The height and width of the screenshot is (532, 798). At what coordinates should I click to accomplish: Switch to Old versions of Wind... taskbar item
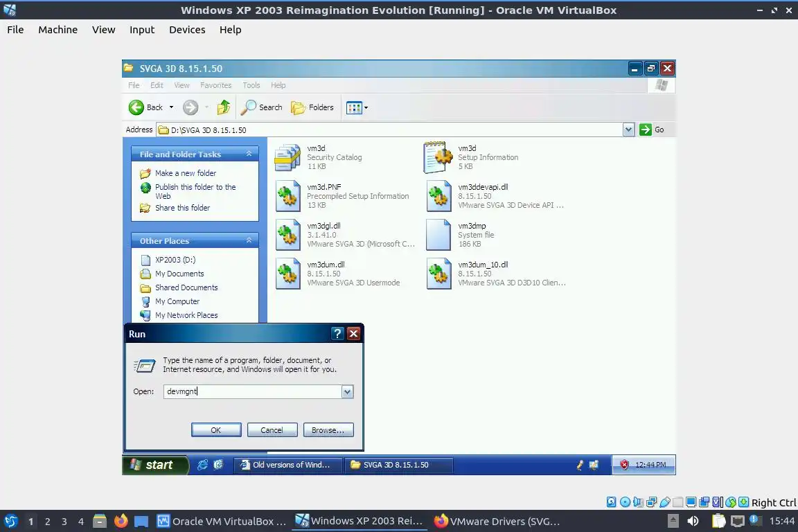coord(287,465)
